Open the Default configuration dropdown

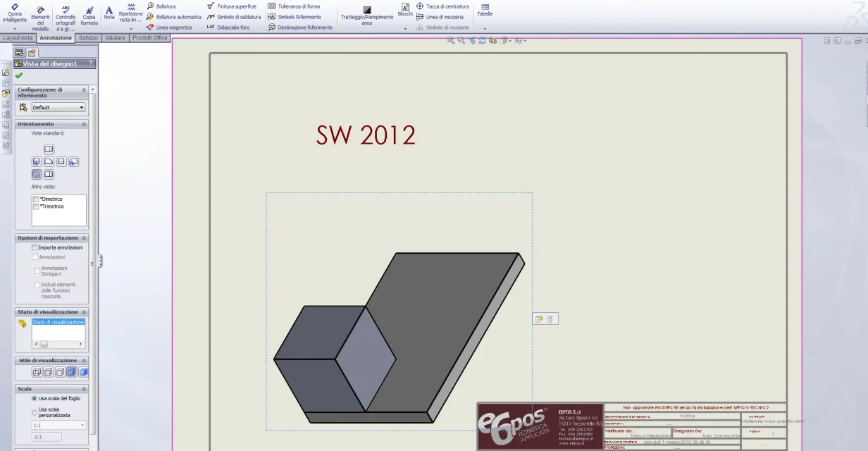58,107
